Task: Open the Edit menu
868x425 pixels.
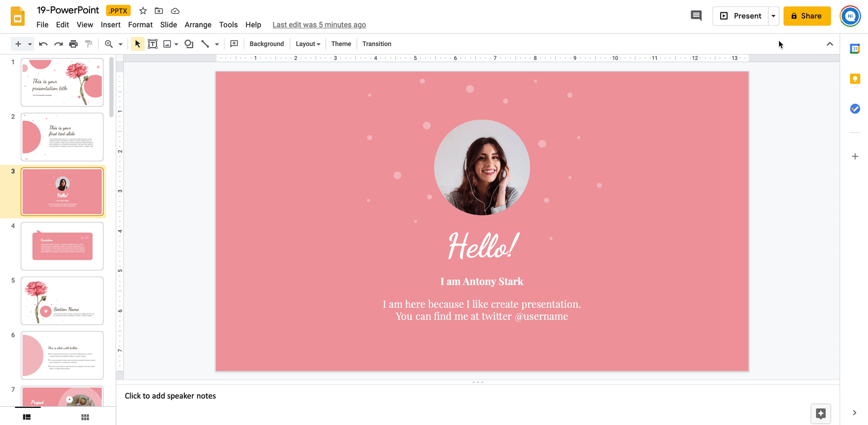Action: [63, 25]
